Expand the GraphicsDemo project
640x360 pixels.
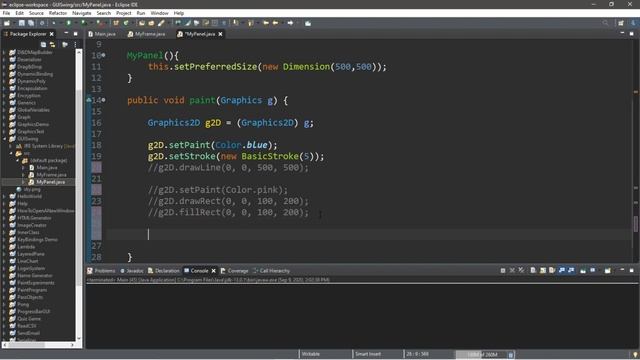point(4,124)
